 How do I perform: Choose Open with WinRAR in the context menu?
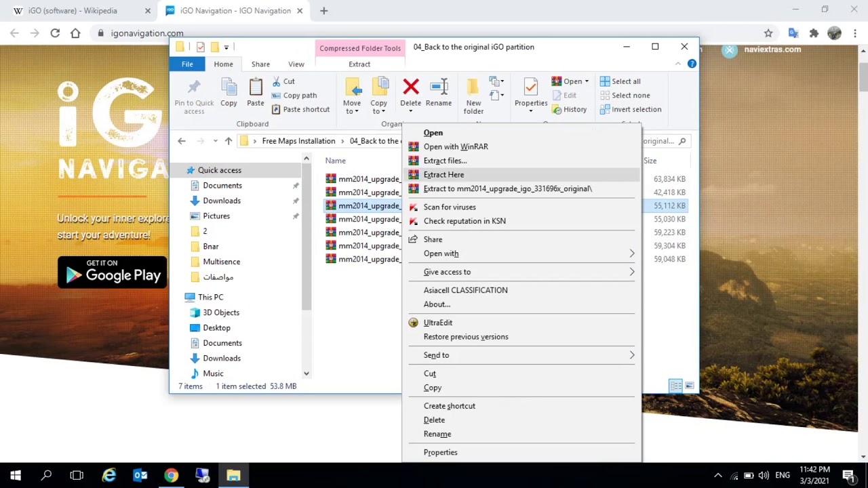522,146
